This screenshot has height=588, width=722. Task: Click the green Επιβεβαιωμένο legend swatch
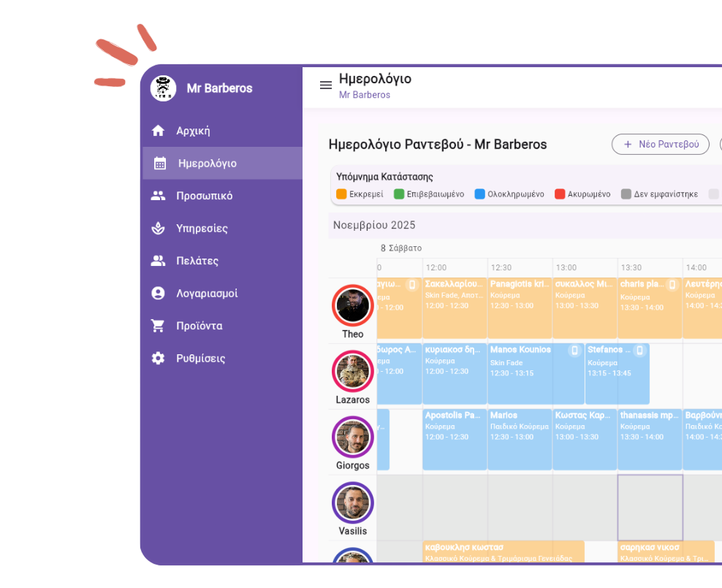[399, 194]
